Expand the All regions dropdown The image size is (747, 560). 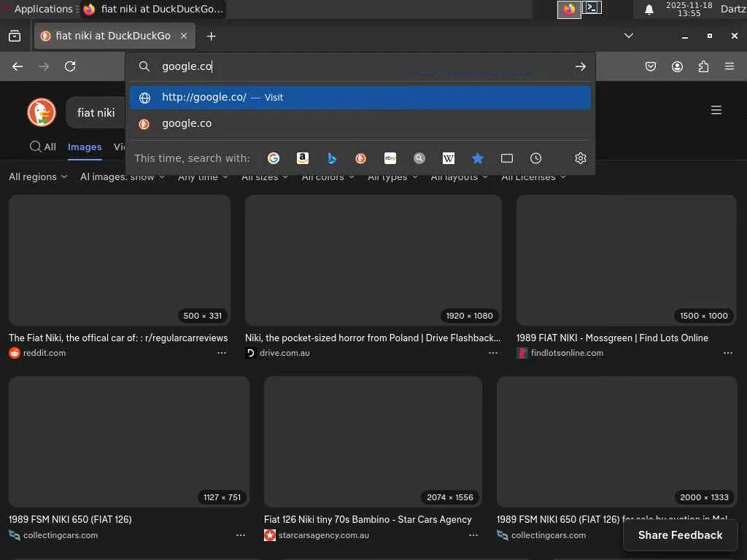click(x=38, y=176)
